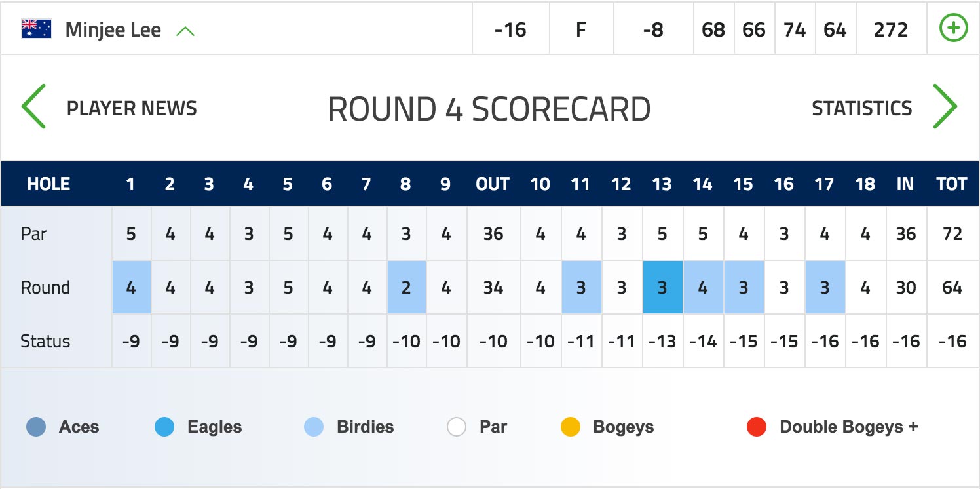Click the left green arrow near Player News
The image size is (980, 489).
click(x=33, y=106)
